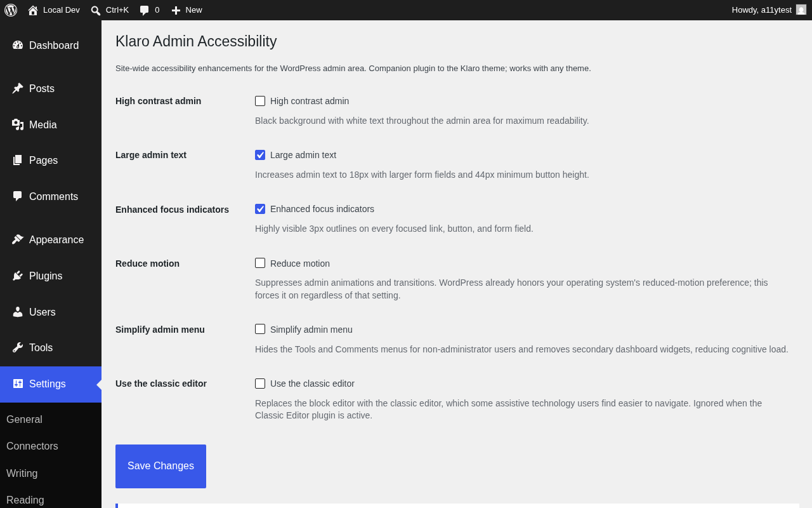The image size is (812, 508).
Task: Click the Comments bubble icon in sidebar
Action: [x=18, y=196]
